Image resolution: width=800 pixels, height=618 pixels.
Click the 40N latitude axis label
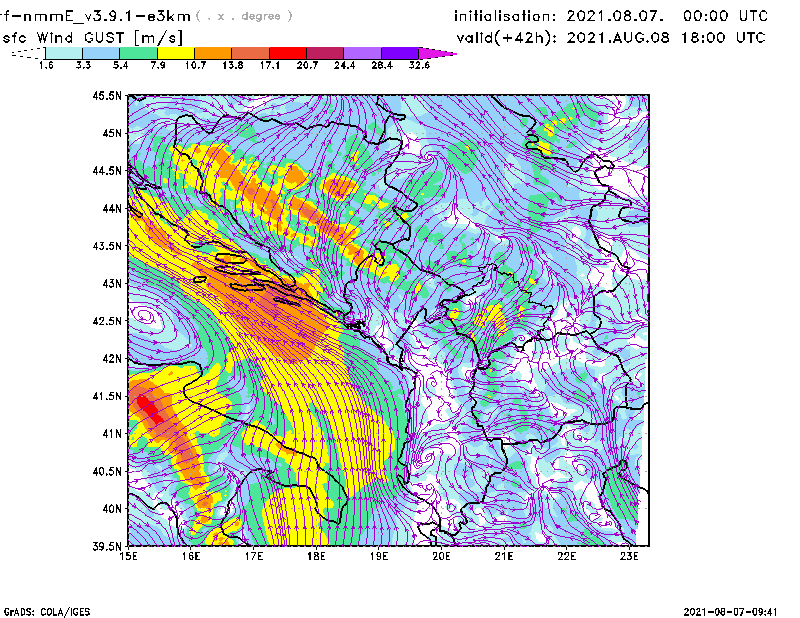[112, 509]
